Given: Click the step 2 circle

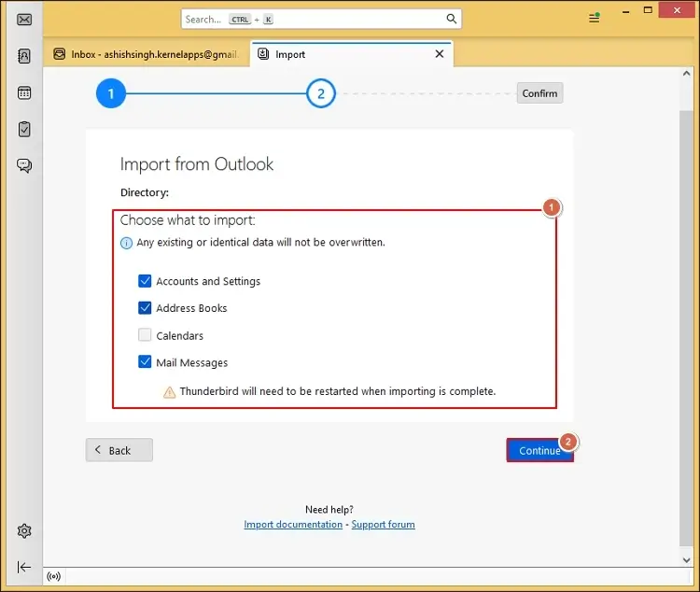Looking at the screenshot, I should coord(320,93).
